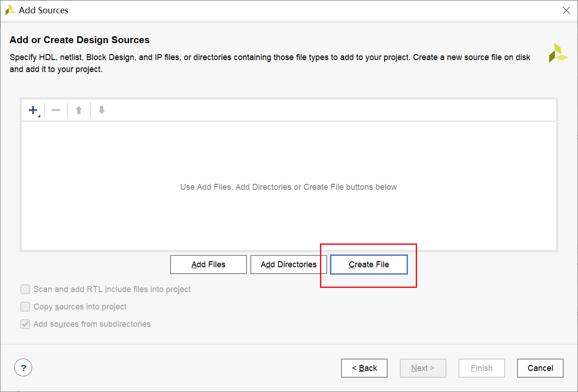Go back with the Back button
This screenshot has height=392, width=578.
point(364,368)
